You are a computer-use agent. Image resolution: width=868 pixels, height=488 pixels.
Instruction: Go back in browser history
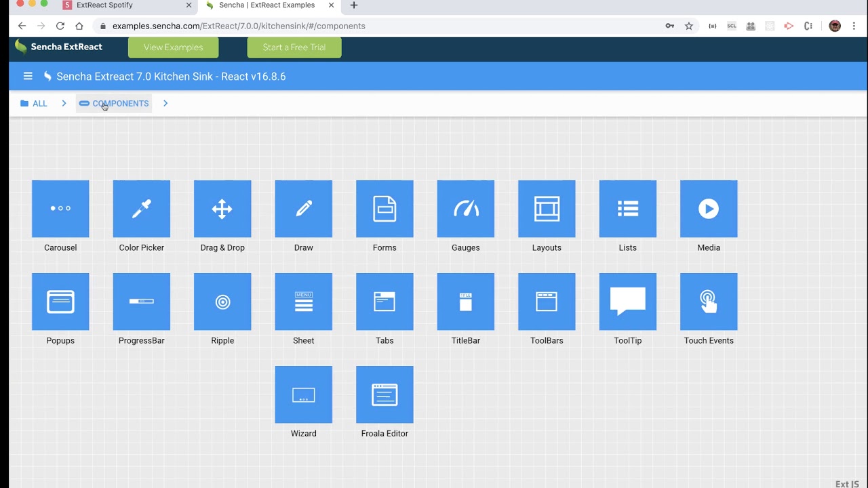(x=22, y=26)
